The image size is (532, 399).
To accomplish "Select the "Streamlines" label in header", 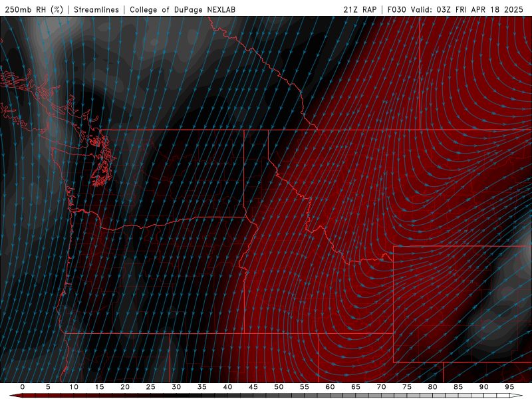I will point(96,9).
